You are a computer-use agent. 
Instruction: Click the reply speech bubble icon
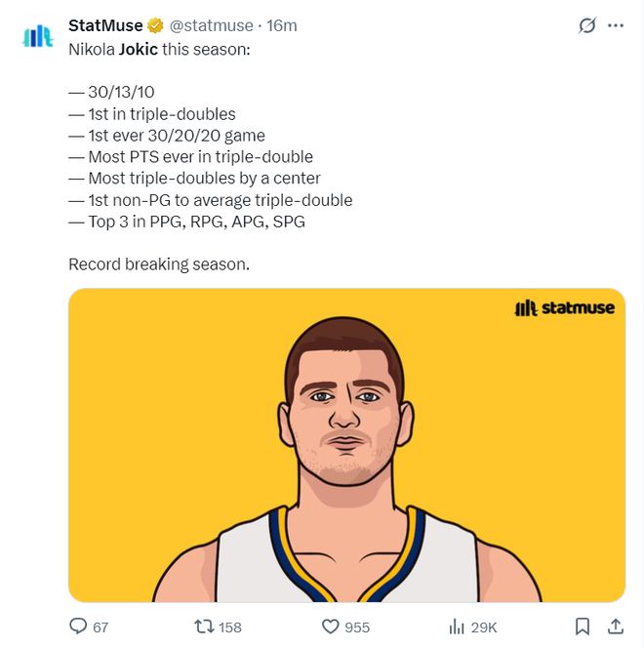(78, 627)
